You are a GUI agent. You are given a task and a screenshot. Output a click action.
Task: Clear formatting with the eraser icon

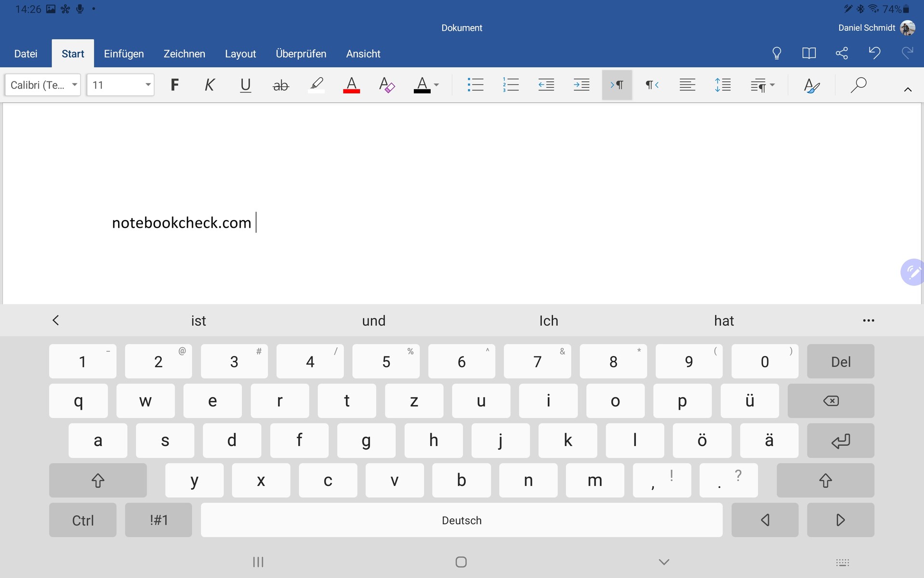(x=386, y=85)
